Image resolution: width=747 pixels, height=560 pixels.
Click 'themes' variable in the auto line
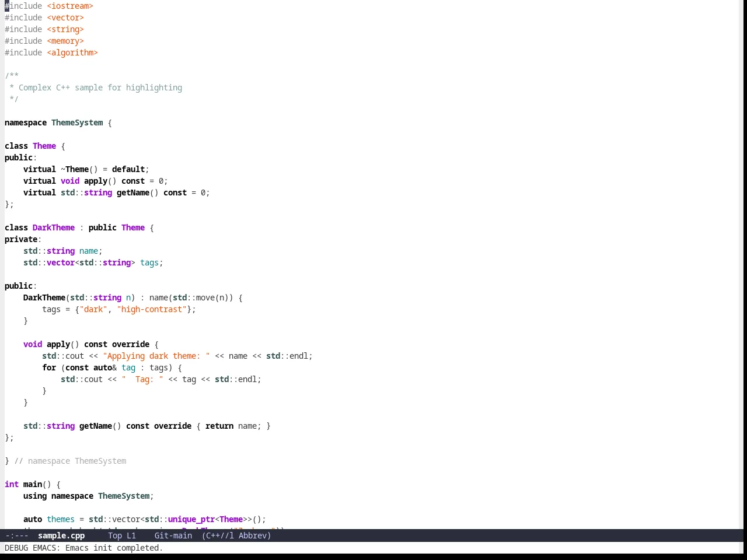(x=61, y=519)
